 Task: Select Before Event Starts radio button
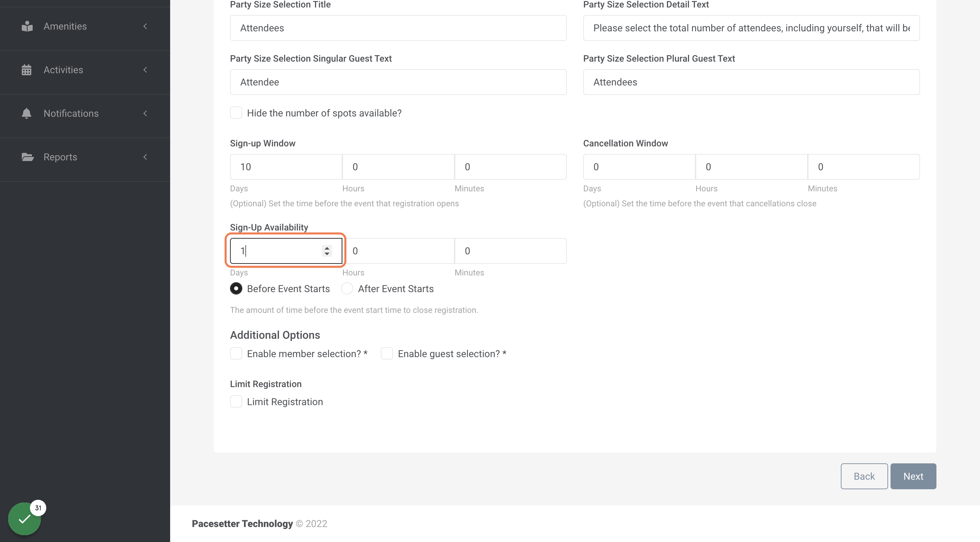click(236, 288)
